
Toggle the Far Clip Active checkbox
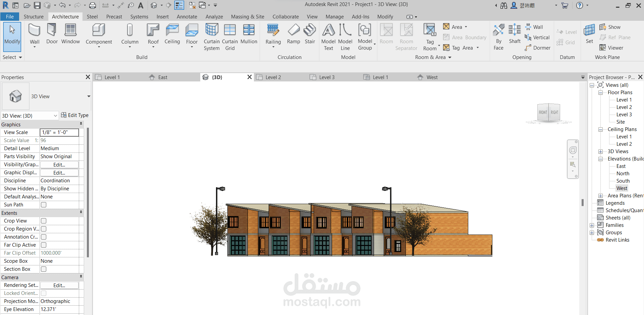[x=44, y=245]
